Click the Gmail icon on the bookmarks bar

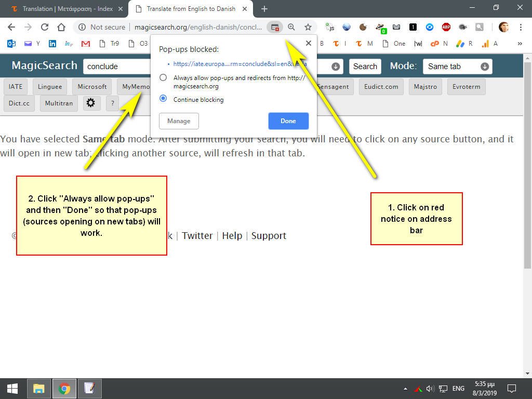tap(85, 44)
